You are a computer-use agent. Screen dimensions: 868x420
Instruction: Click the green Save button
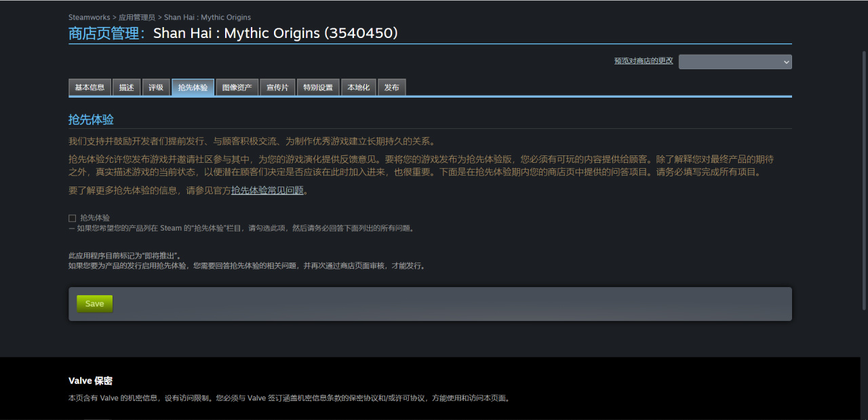click(x=95, y=304)
